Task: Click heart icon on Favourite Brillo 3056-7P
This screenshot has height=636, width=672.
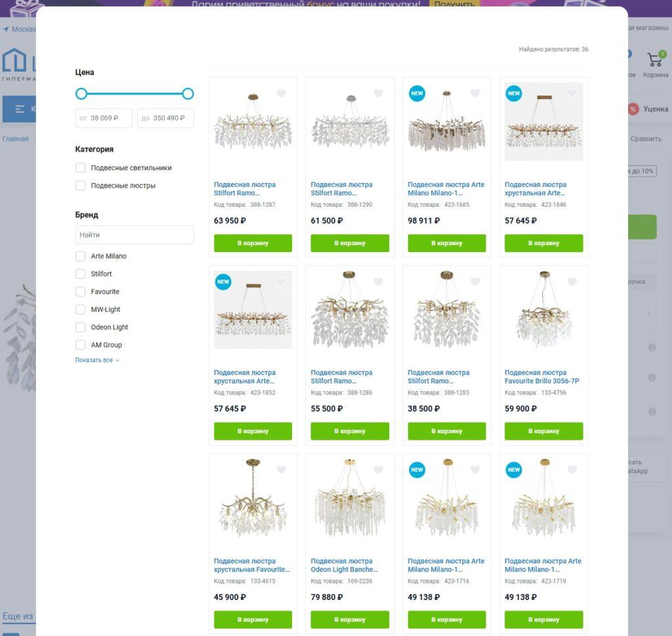Action: (572, 282)
